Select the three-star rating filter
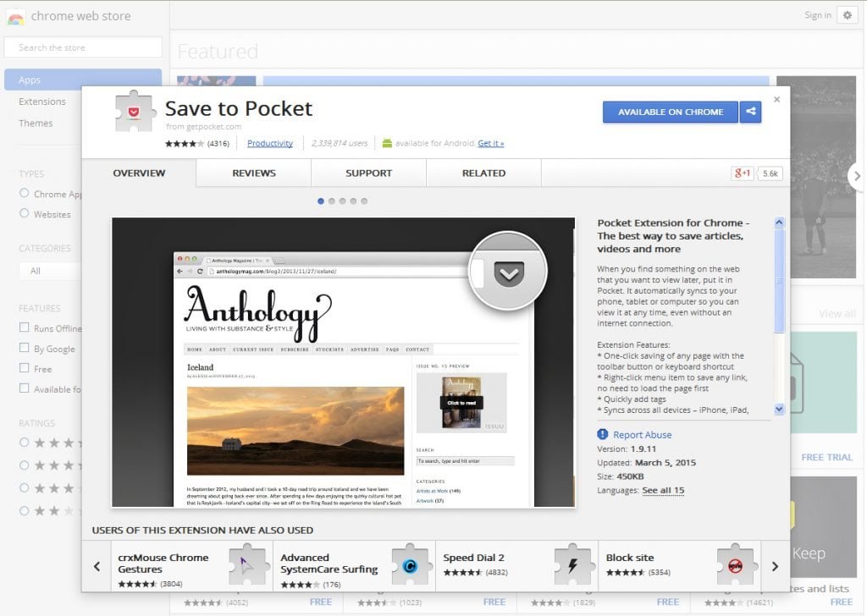Viewport: 867px width, 616px height. pyautogui.click(x=24, y=488)
